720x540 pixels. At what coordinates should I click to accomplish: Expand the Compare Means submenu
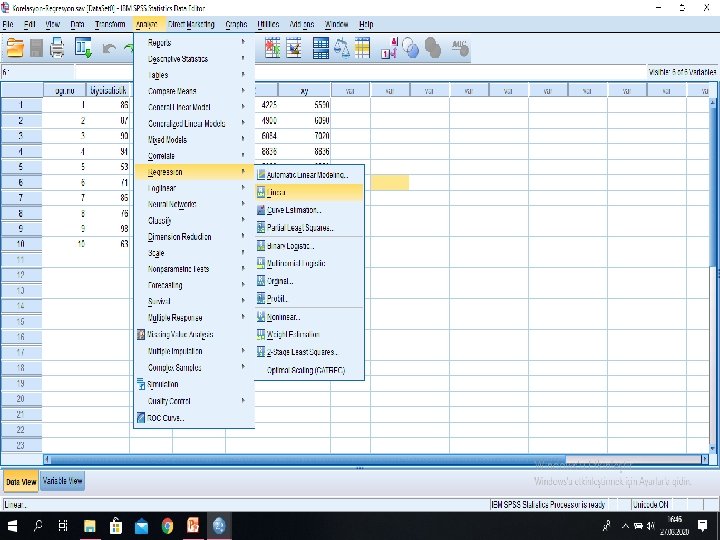(194, 91)
